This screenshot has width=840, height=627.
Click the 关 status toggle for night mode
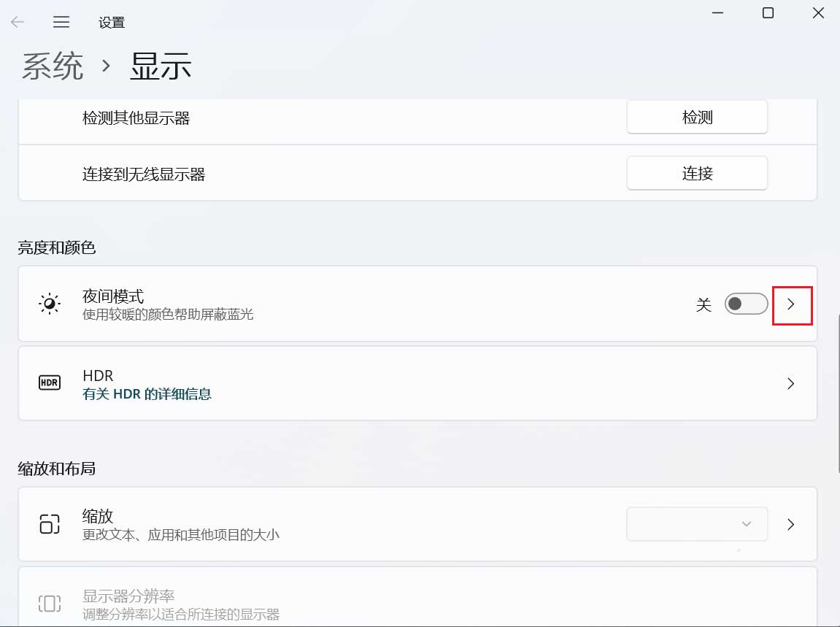click(x=703, y=305)
